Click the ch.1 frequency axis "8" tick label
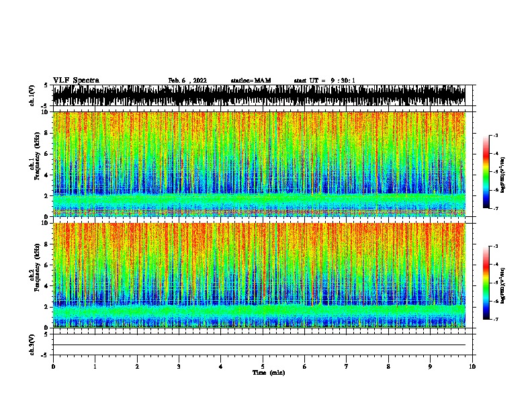 coord(46,133)
